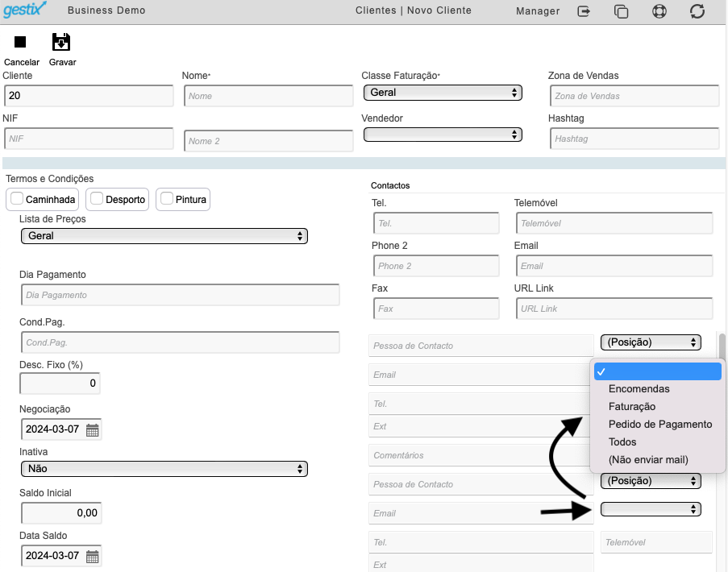Toggle the Pintura checkbox
The width and height of the screenshot is (728, 572).
167,198
